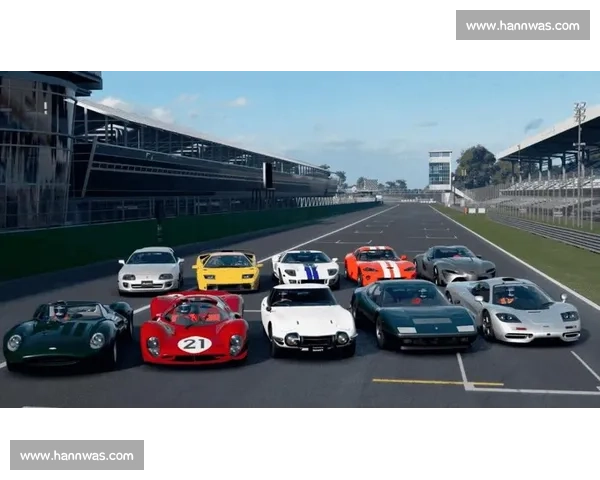
Task: Click the dark green convertible on far left
Action: click(68, 335)
